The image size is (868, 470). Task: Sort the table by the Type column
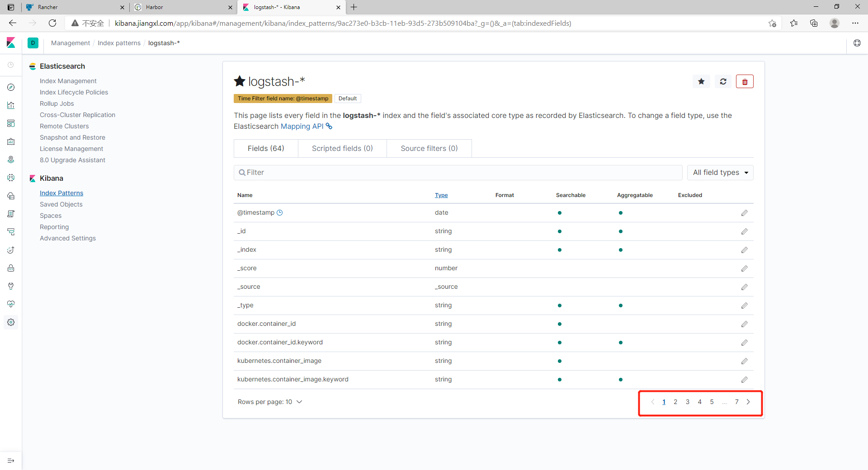click(441, 195)
